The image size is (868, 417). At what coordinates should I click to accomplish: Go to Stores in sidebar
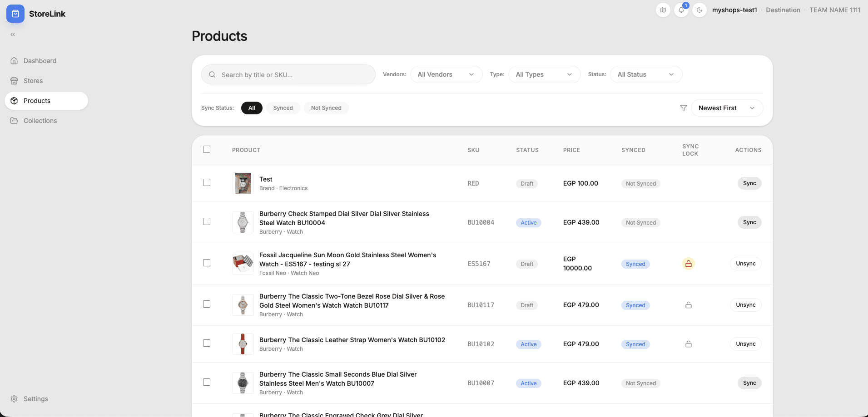coord(46,81)
